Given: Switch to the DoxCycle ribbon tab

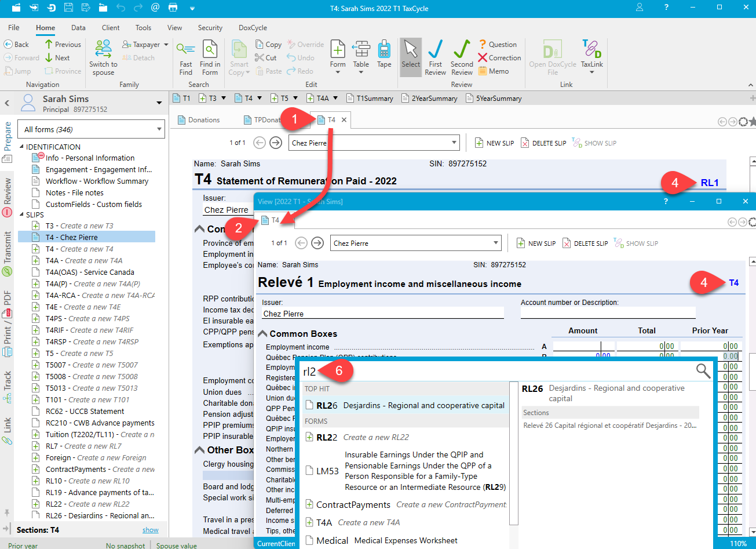Looking at the screenshot, I should (x=253, y=27).
